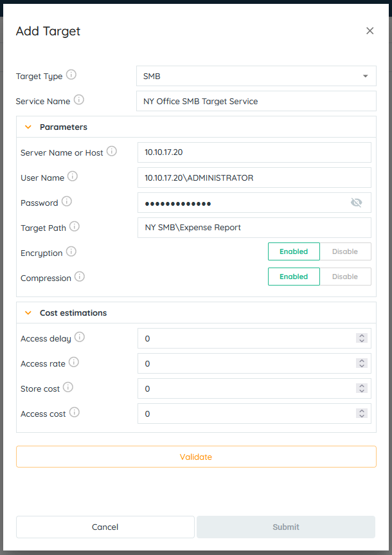The image size is (392, 555).
Task: Open the Target Type SMB dropdown
Action: pyautogui.click(x=256, y=76)
